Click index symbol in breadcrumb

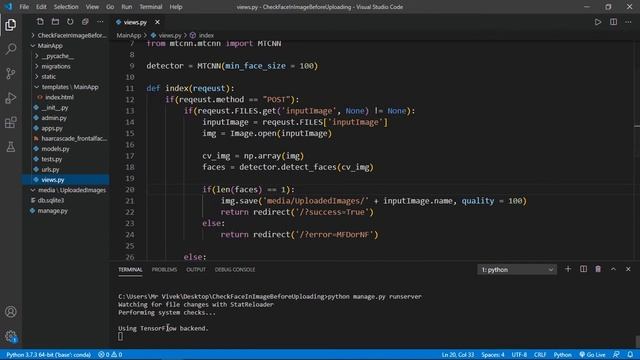pos(206,36)
